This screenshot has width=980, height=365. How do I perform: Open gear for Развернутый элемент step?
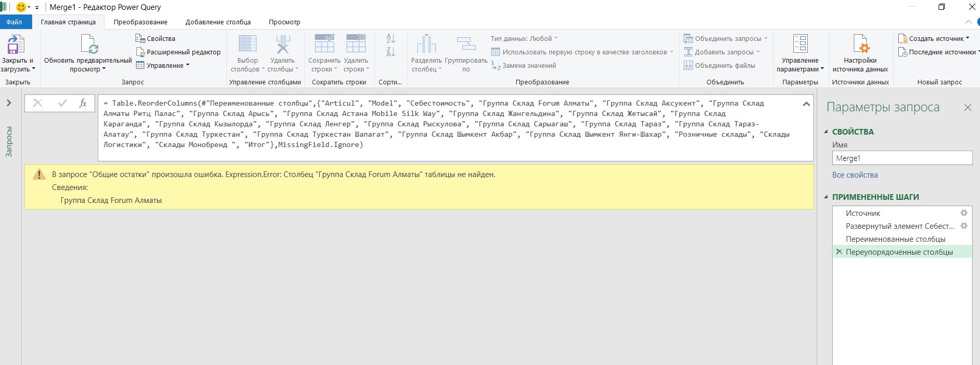pos(964,226)
